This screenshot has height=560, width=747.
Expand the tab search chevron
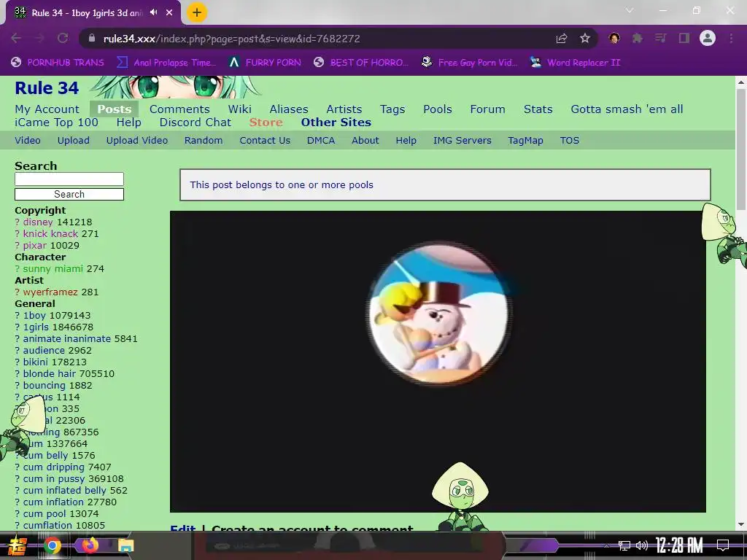(x=630, y=10)
